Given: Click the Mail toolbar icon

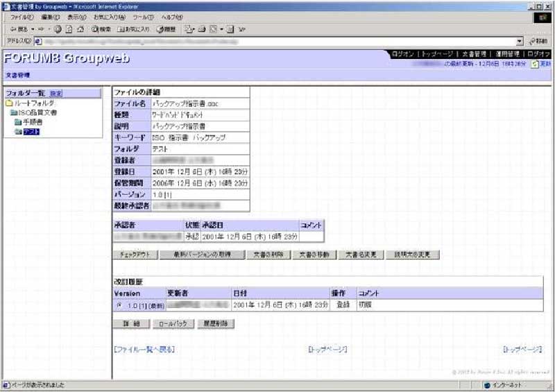Looking at the screenshot, I should click(188, 29).
